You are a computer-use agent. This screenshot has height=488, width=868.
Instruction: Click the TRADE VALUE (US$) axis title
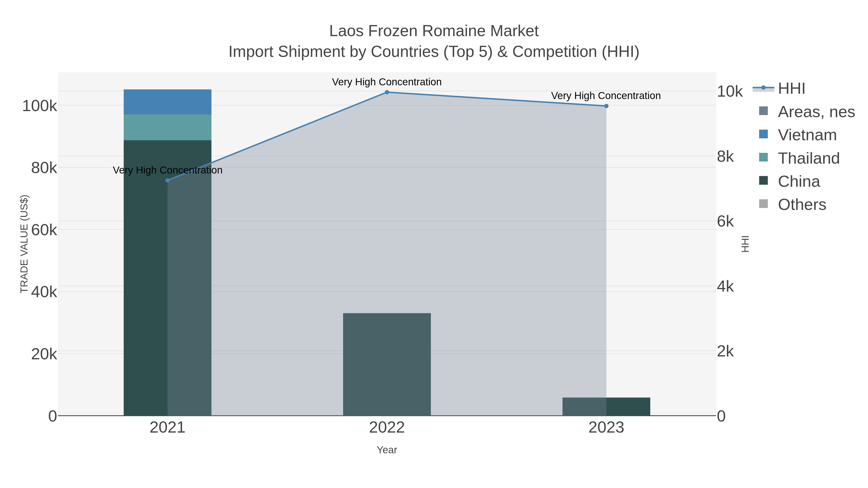(x=24, y=244)
